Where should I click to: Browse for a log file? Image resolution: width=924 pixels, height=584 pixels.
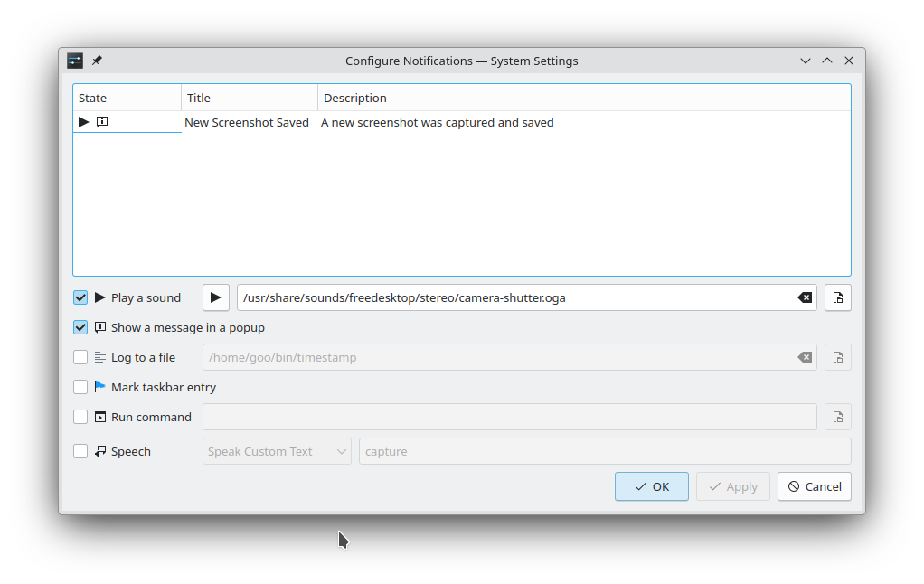(x=838, y=357)
